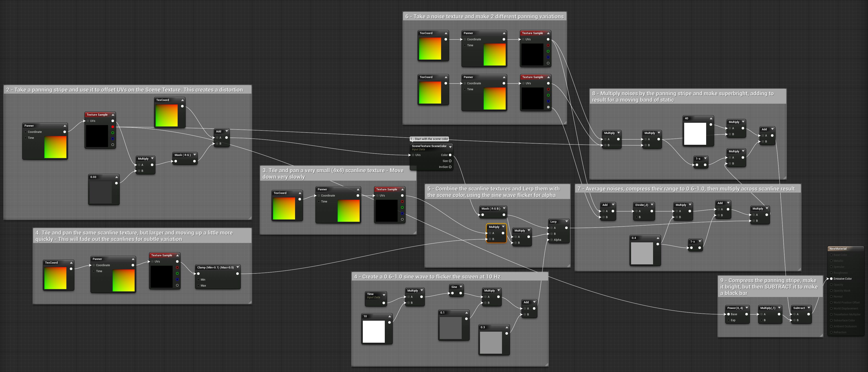Select the Alpha input pin on the Lerp node

point(552,240)
